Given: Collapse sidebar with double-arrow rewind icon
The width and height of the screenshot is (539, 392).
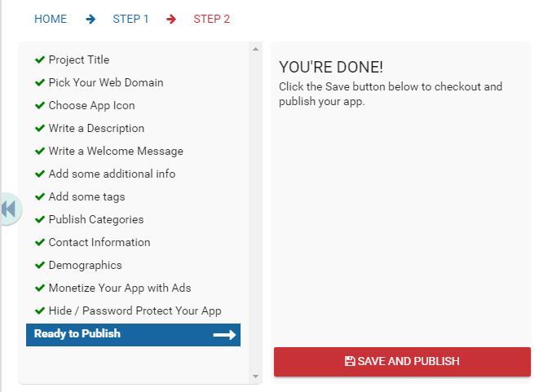Looking at the screenshot, I should click(10, 209).
